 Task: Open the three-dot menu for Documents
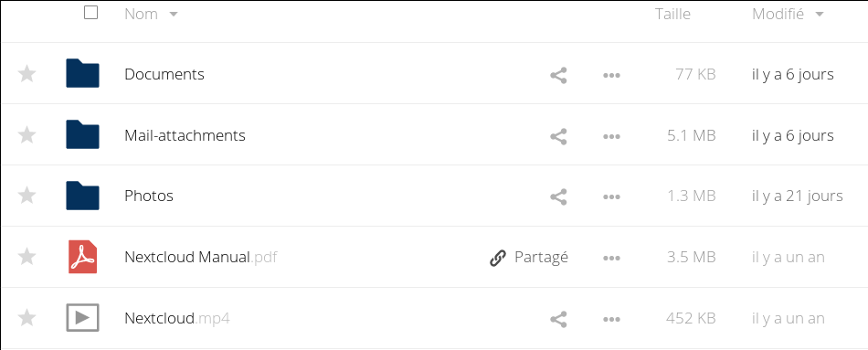pyautogui.click(x=611, y=75)
